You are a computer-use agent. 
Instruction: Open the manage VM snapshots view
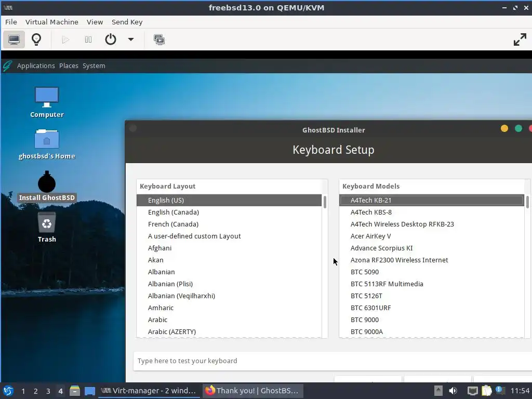pyautogui.click(x=159, y=39)
